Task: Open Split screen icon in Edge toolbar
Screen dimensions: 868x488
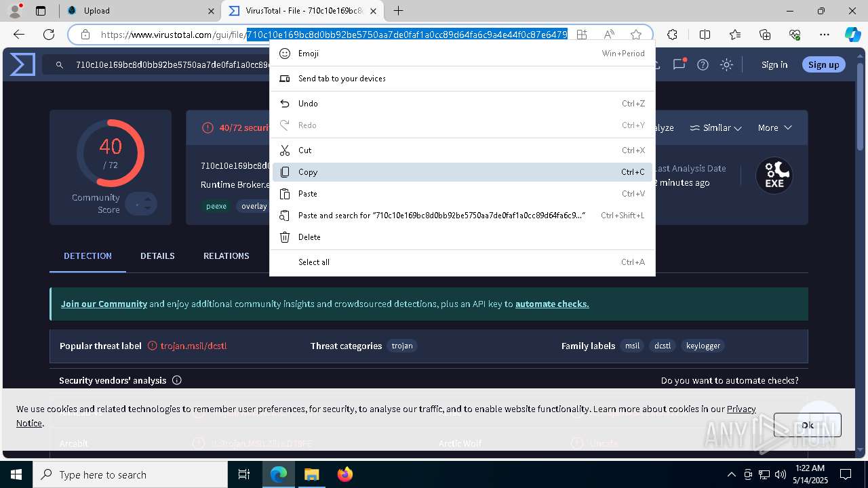Action: point(705,35)
